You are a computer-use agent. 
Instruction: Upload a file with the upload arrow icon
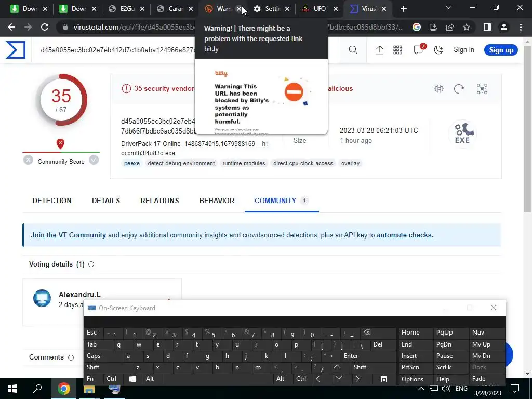point(380,50)
